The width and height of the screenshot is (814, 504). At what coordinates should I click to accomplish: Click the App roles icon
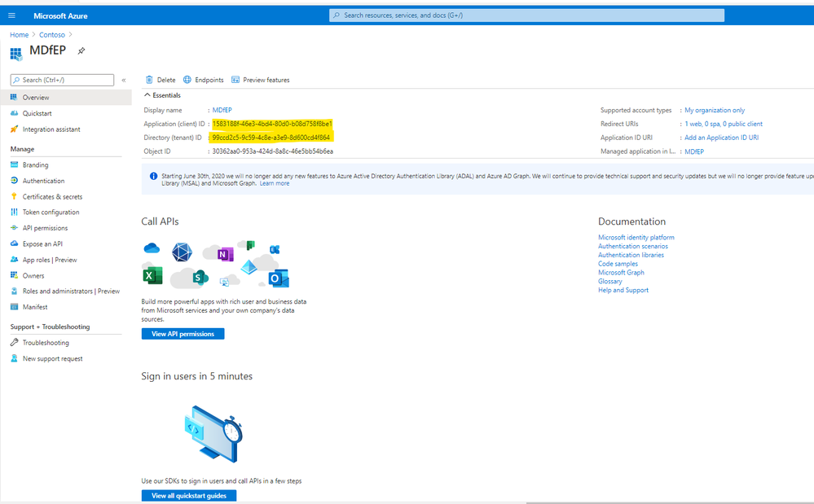[x=14, y=260]
